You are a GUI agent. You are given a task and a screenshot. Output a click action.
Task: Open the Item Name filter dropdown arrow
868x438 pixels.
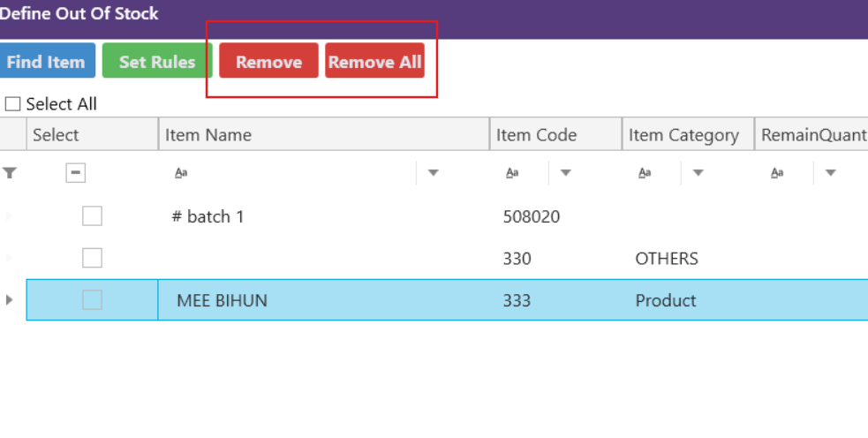click(x=433, y=173)
